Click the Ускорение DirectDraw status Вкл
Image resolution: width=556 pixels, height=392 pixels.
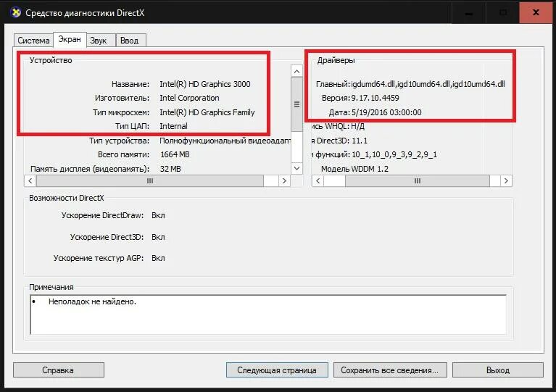click(158, 215)
